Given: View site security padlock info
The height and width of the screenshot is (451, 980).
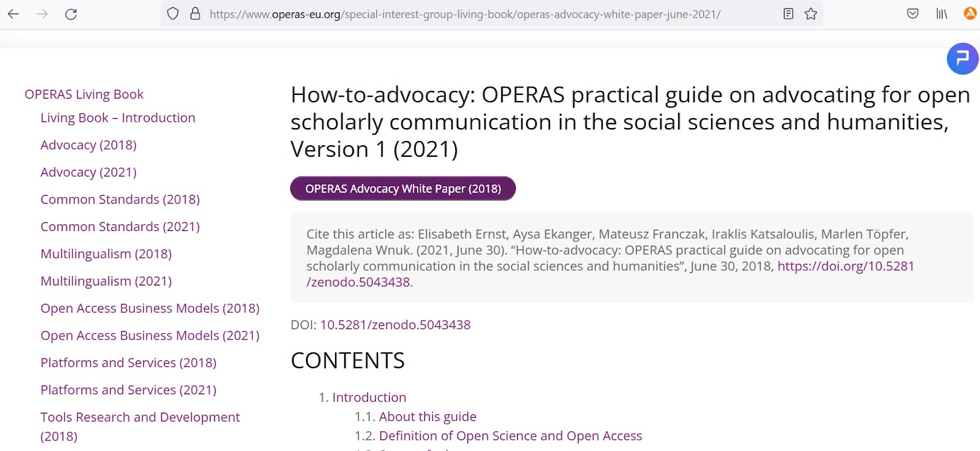Looking at the screenshot, I should pos(195,13).
